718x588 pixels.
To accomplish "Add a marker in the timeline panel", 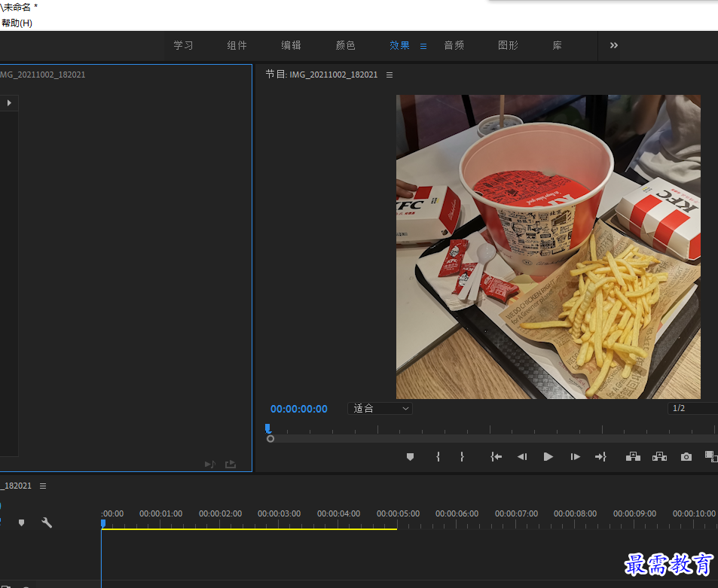I will [22, 522].
